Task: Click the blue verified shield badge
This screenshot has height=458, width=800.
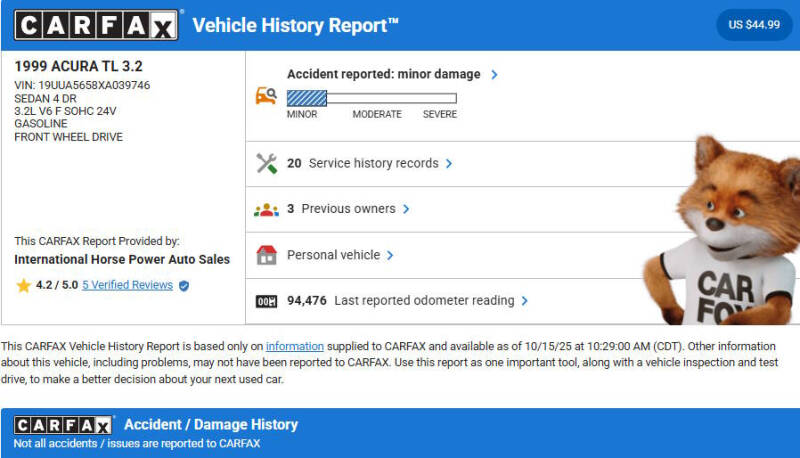Action: (x=184, y=285)
